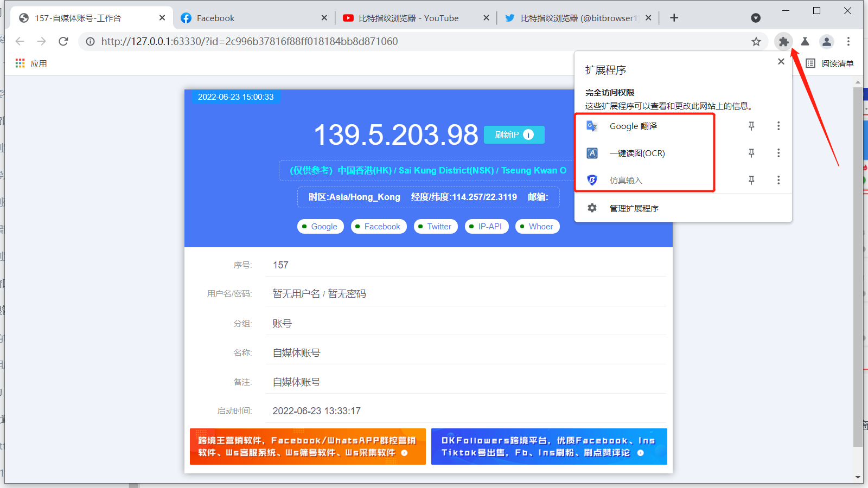
Task: Switch to the Facebook tab
Action: pos(252,18)
